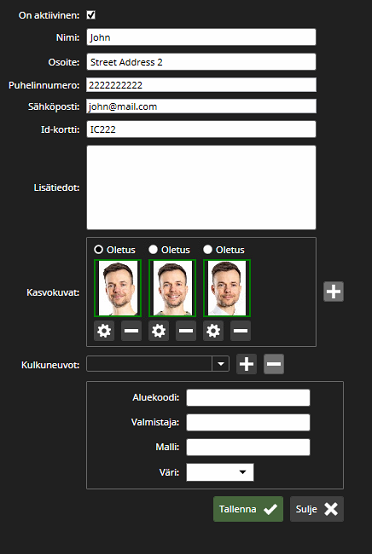Remove the third face image
Screen dimensions: 372x554
[241, 331]
